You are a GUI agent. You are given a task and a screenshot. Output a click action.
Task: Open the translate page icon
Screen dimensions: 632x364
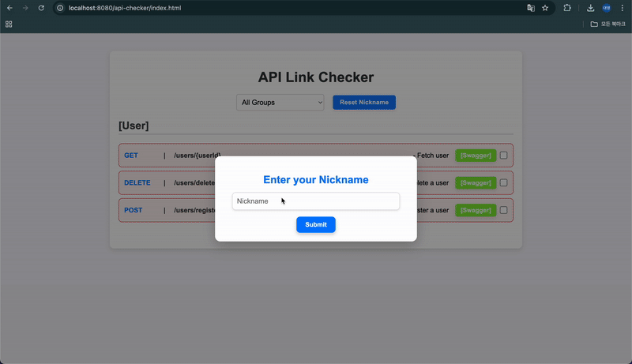coord(531,8)
